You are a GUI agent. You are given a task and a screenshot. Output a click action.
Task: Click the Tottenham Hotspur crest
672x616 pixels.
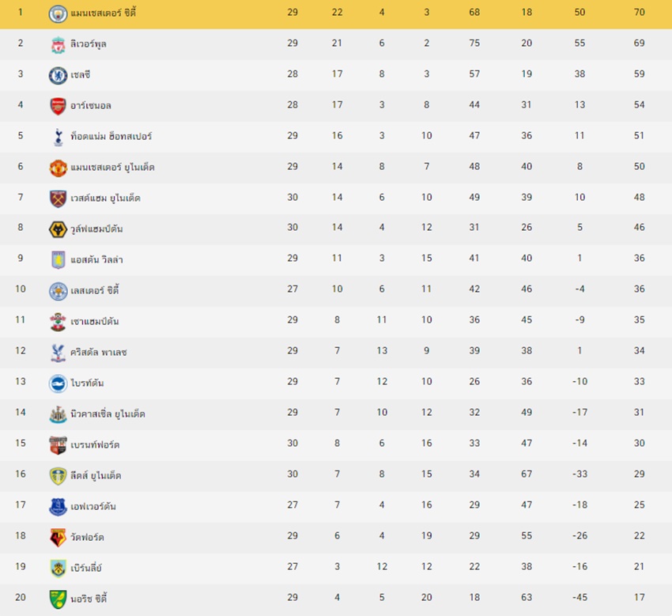(x=59, y=137)
